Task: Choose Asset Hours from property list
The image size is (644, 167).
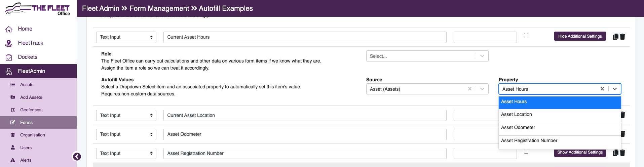Action: tap(560, 102)
